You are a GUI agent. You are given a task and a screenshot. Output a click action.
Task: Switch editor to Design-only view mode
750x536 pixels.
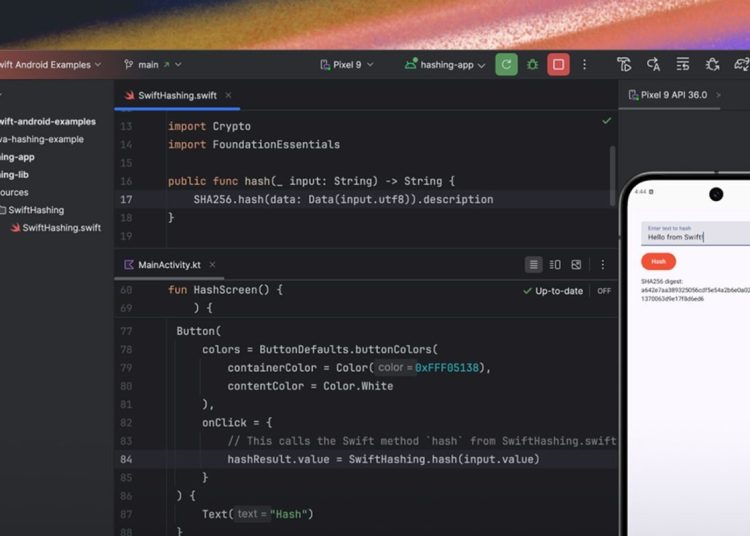[576, 265]
